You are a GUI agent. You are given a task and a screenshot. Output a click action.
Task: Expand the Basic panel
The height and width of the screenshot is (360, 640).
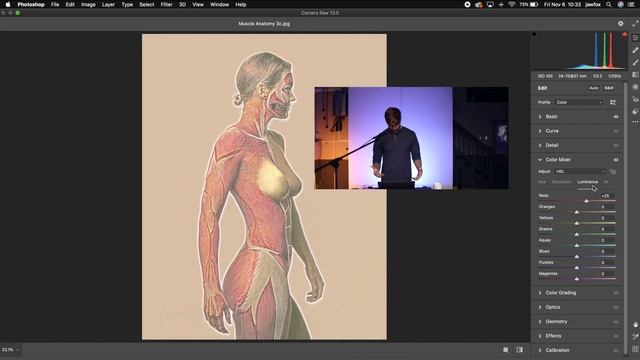click(x=540, y=117)
